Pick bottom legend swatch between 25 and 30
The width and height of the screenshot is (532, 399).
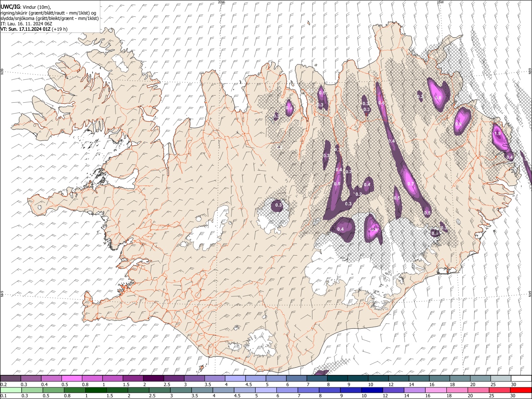tap(499, 390)
